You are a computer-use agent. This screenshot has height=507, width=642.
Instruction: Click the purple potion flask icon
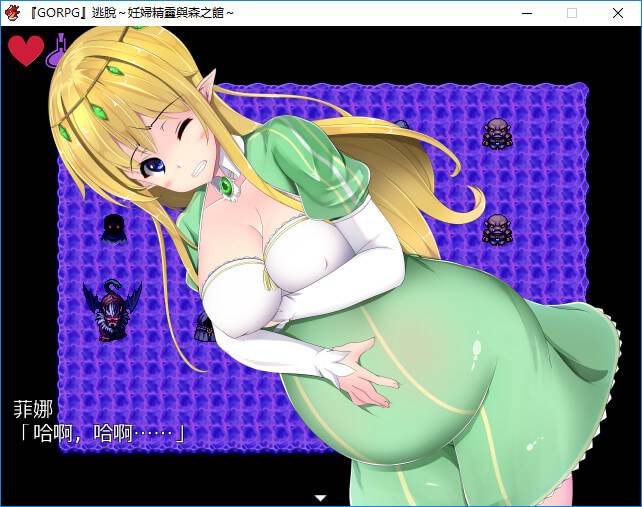tap(59, 50)
